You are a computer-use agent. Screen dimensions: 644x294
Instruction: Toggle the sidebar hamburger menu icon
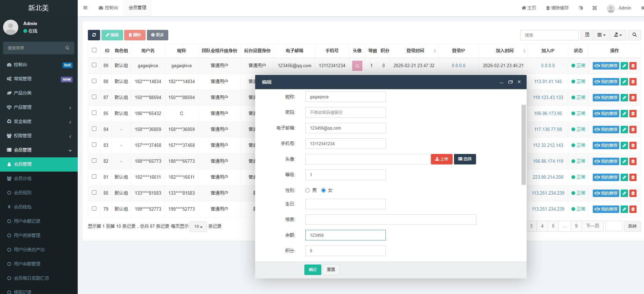[x=86, y=8]
